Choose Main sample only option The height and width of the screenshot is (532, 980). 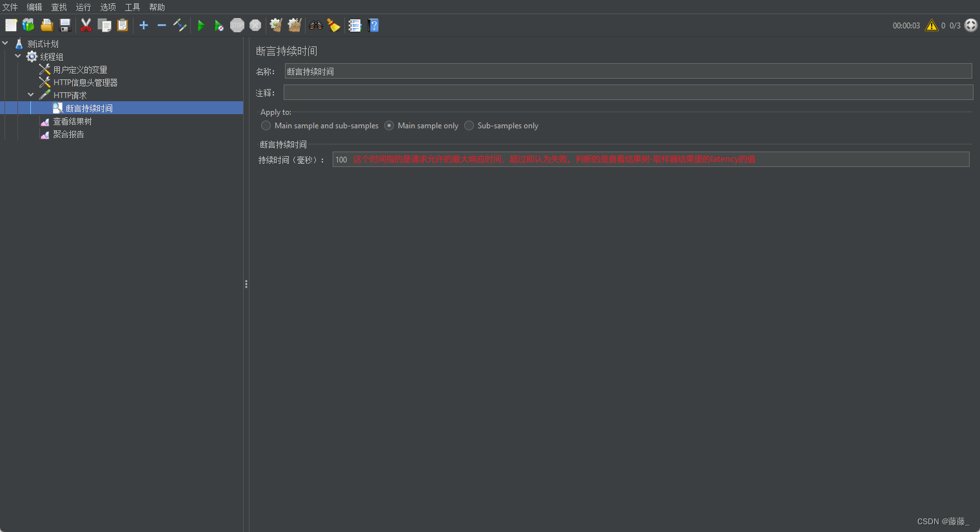click(x=422, y=126)
